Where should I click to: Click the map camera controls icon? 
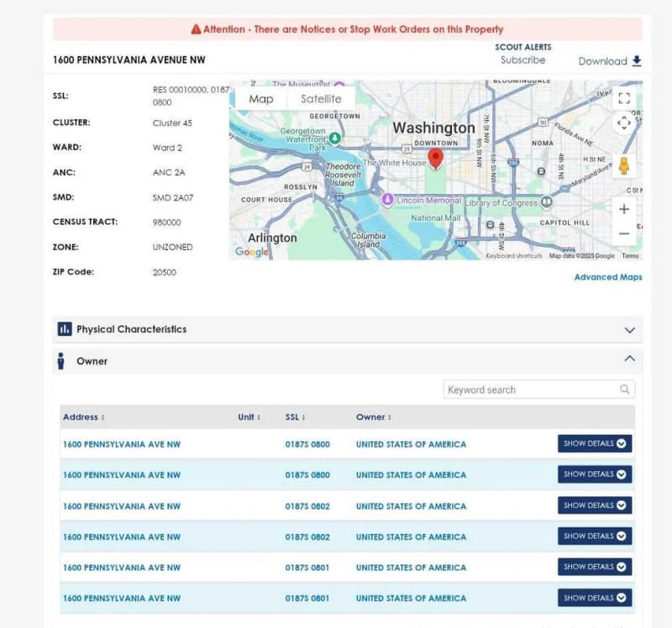623,123
